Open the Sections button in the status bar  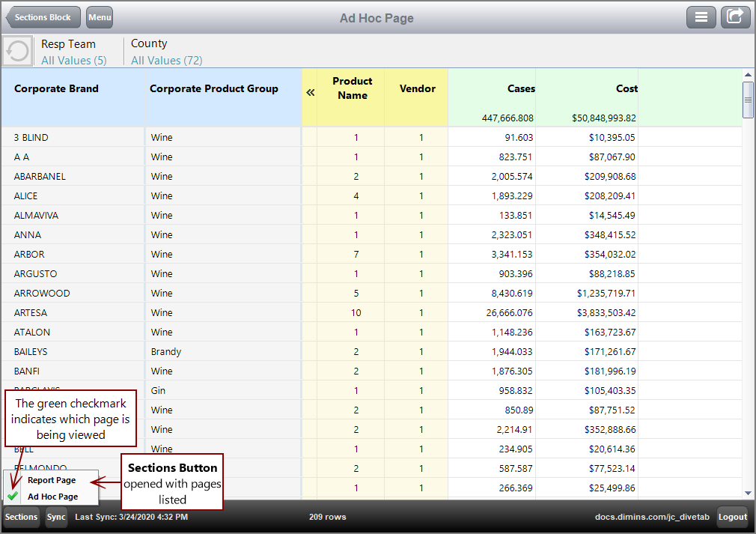(21, 517)
